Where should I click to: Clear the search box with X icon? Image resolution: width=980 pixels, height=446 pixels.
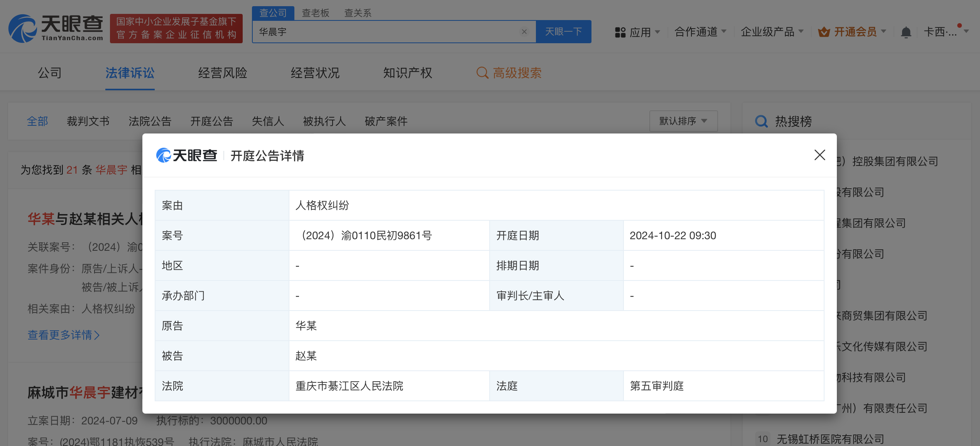tap(524, 32)
